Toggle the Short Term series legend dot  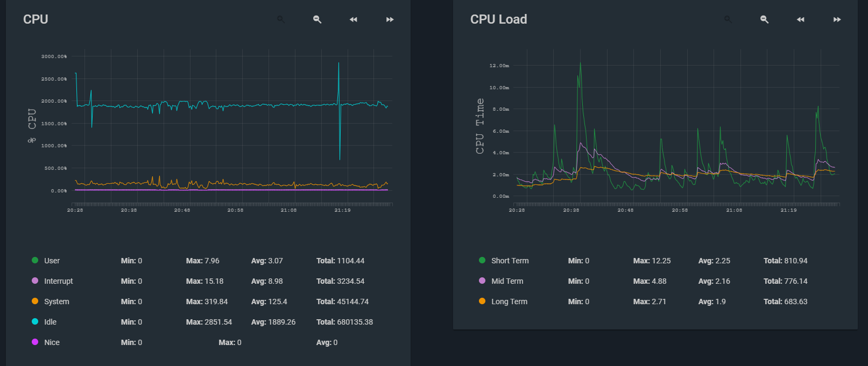point(482,261)
